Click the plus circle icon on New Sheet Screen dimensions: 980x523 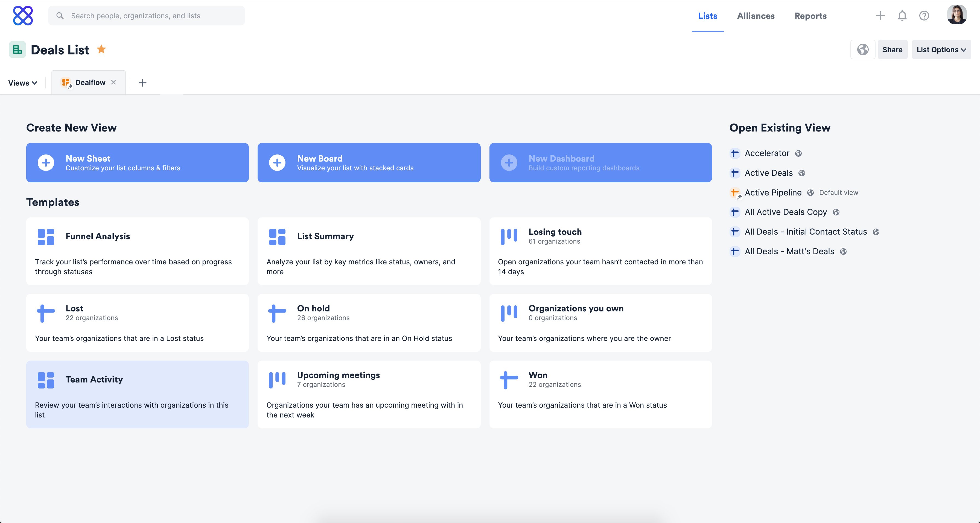46,163
